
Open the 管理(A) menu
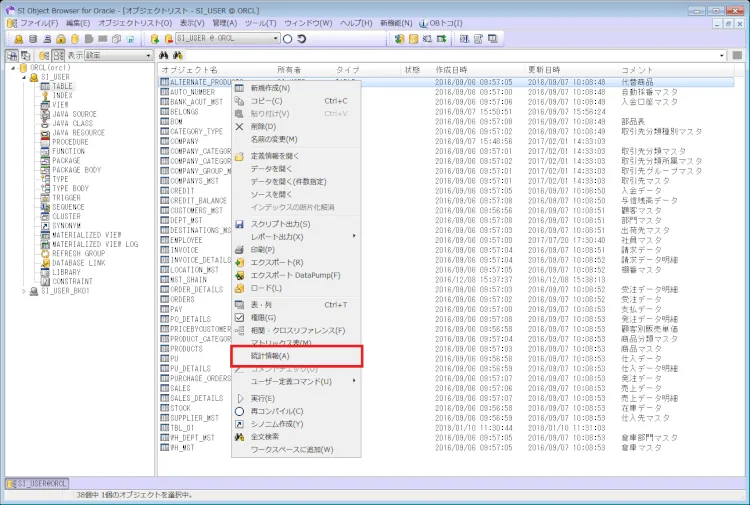224,23
